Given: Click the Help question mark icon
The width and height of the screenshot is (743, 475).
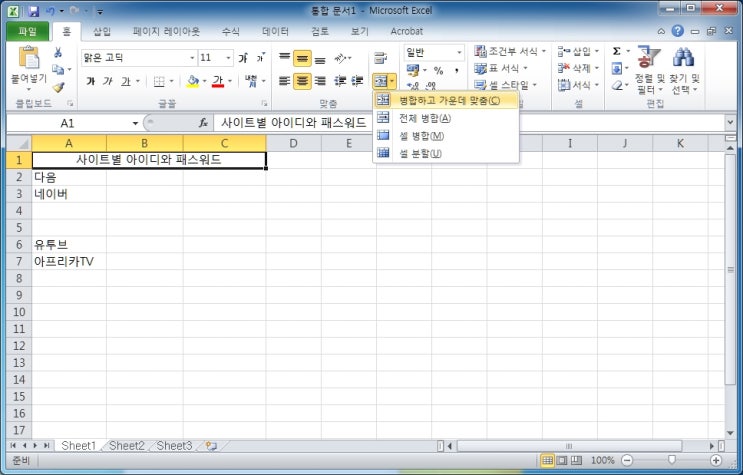Looking at the screenshot, I should pos(678,31).
